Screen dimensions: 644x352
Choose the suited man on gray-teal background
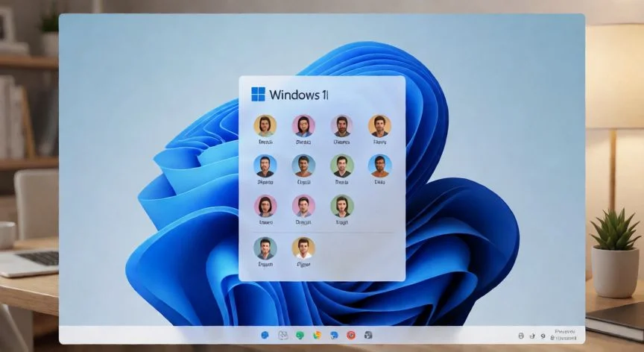click(x=265, y=248)
